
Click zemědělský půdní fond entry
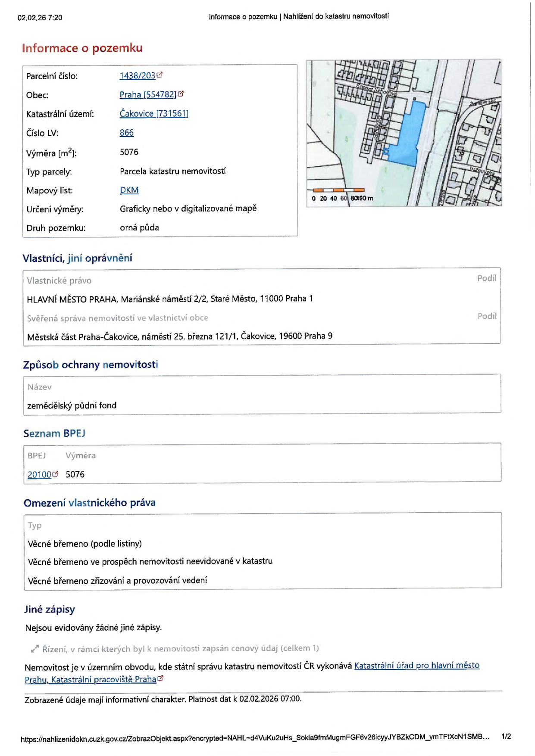pos(72,405)
